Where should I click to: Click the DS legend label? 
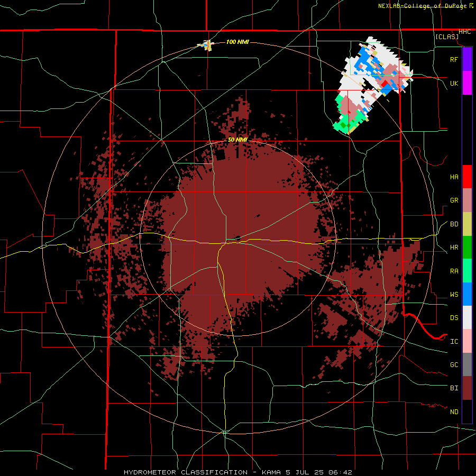click(x=454, y=318)
